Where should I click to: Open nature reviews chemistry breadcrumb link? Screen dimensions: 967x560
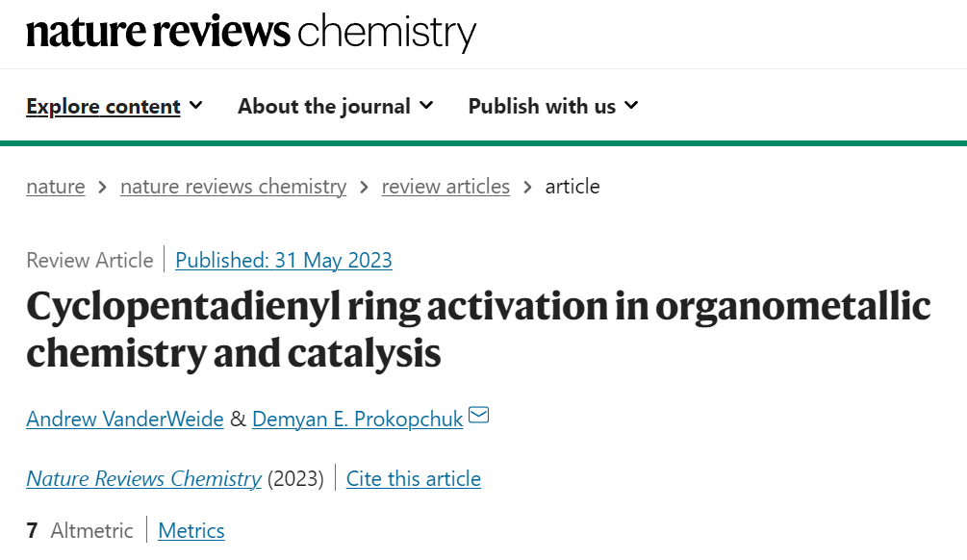coord(233,187)
